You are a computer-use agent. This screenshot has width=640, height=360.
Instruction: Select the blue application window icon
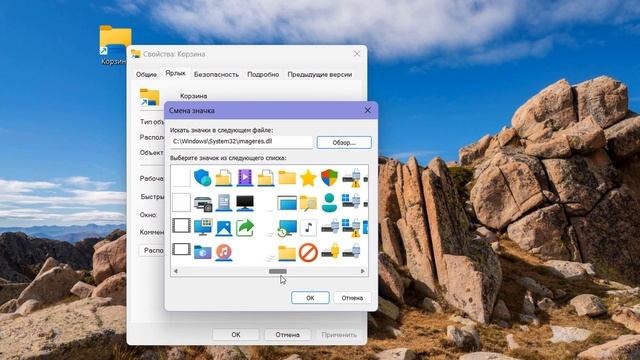tap(287, 203)
